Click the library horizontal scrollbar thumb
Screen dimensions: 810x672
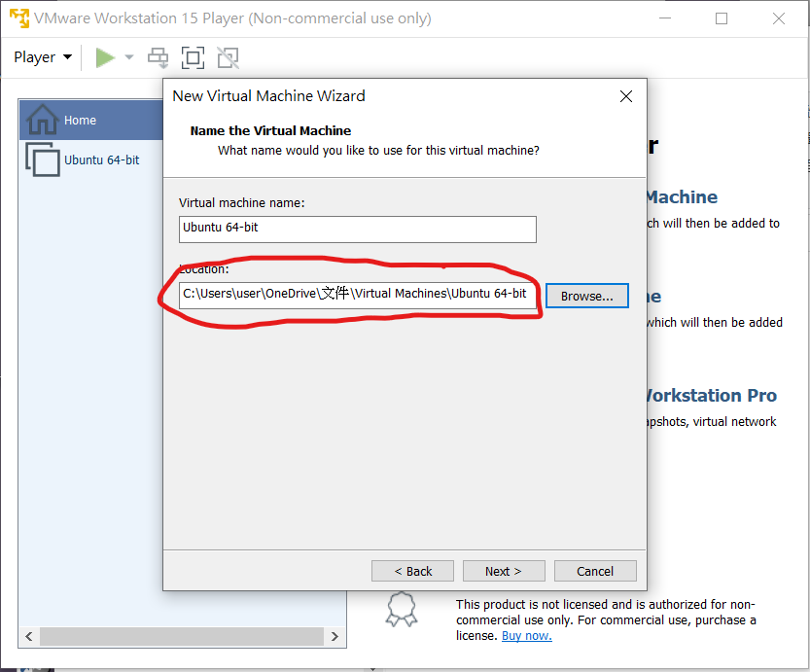(182, 636)
